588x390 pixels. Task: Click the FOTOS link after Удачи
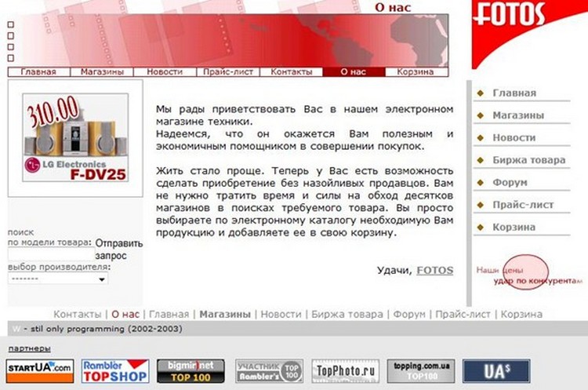434,270
